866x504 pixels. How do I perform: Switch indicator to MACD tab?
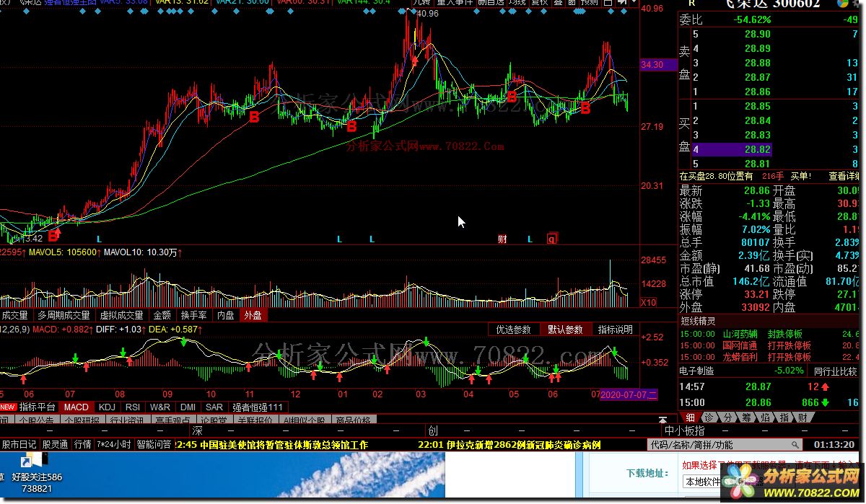[x=76, y=407]
